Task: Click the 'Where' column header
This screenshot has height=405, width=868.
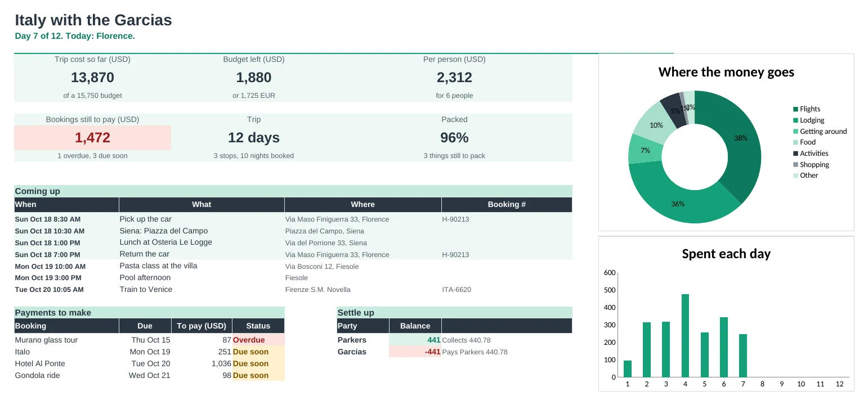Action: tap(363, 205)
